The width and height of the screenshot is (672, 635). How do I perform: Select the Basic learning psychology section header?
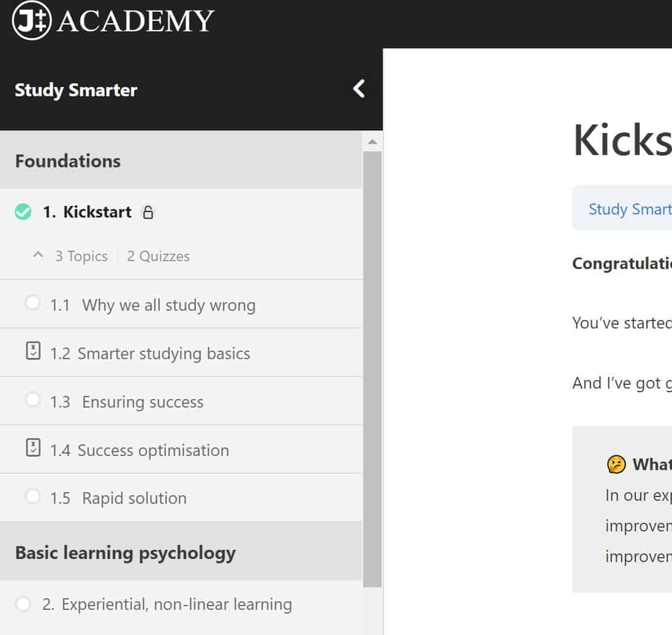point(125,552)
